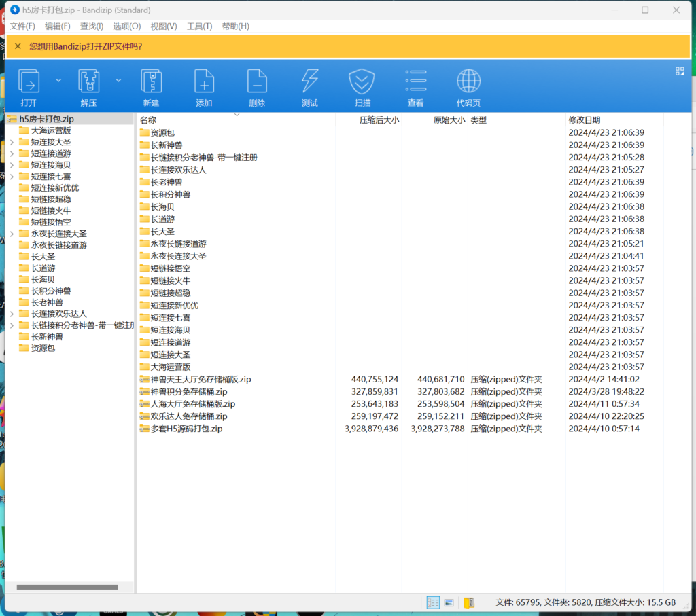
Task: Open the 工具(T) menu
Action: (x=200, y=26)
